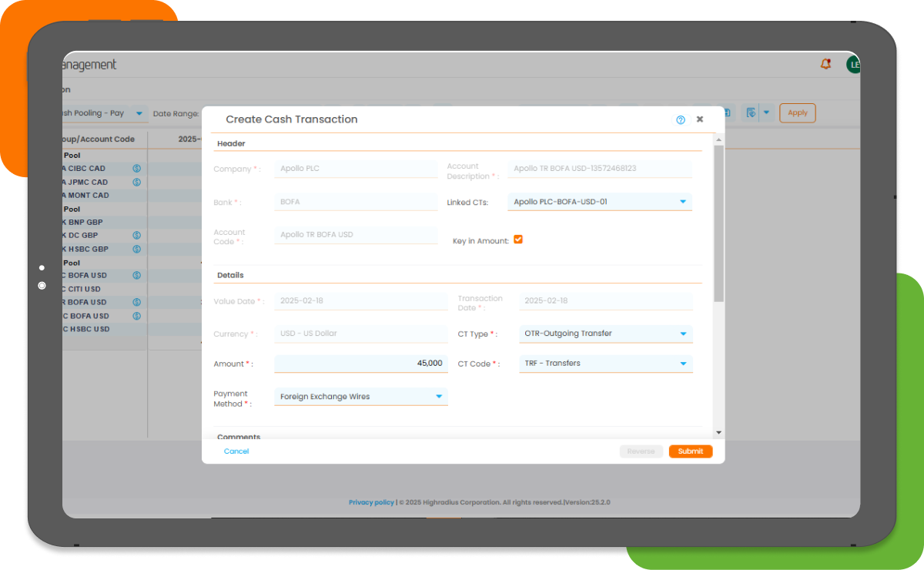
Task: Click the Date Range label in the background toolbar
Action: (x=176, y=114)
